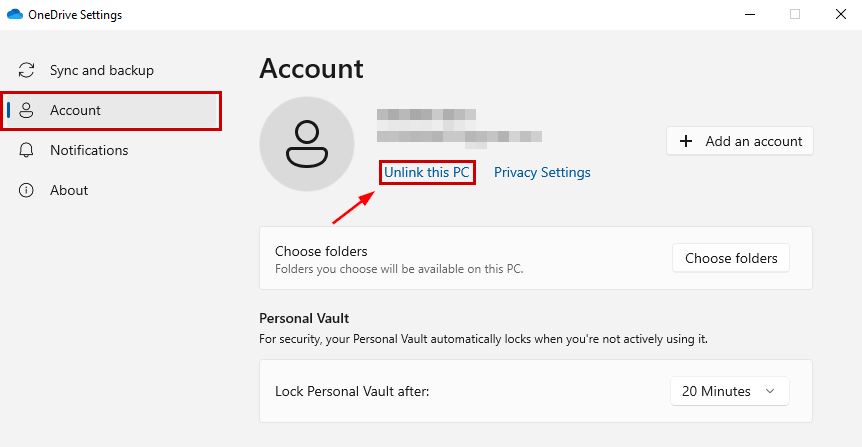This screenshot has width=862, height=447.
Task: Open the Privacy Settings link
Action: tap(542, 173)
